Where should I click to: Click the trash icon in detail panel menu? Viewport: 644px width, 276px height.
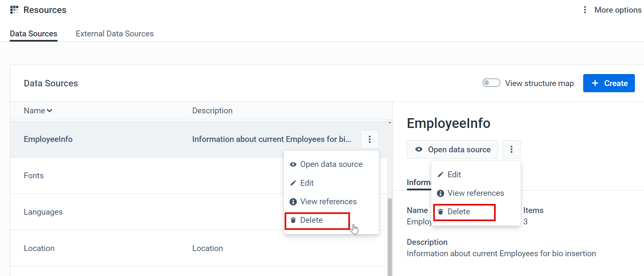[x=440, y=212]
